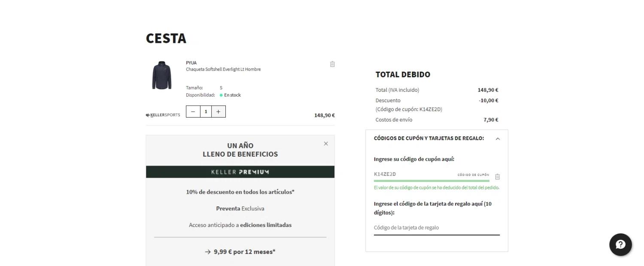Delete the applied coupon code K14ZE2D

coord(497,177)
